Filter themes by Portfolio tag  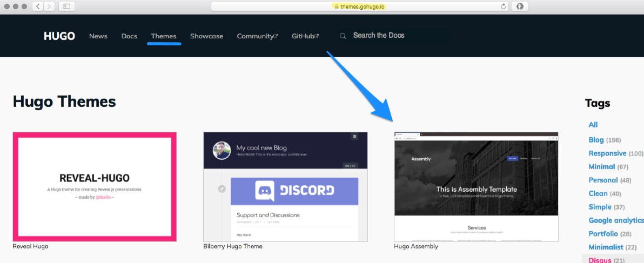[x=603, y=234]
